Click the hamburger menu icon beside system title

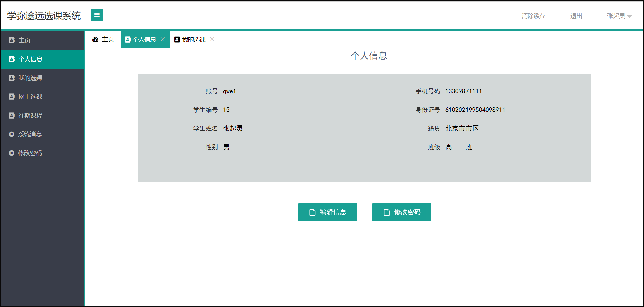97,15
